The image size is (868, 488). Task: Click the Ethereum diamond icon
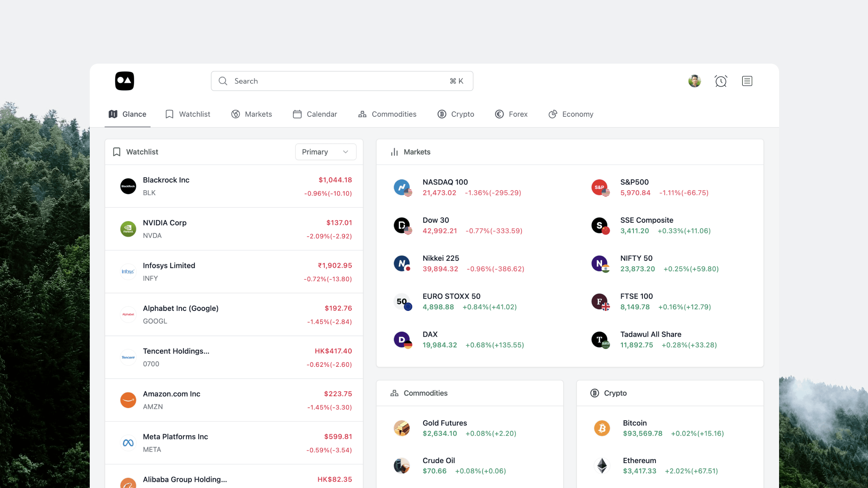coord(602,466)
